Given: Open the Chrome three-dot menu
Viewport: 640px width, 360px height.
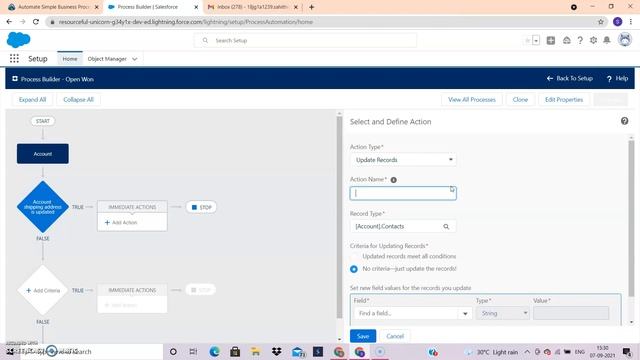Looking at the screenshot, I should coord(631,22).
